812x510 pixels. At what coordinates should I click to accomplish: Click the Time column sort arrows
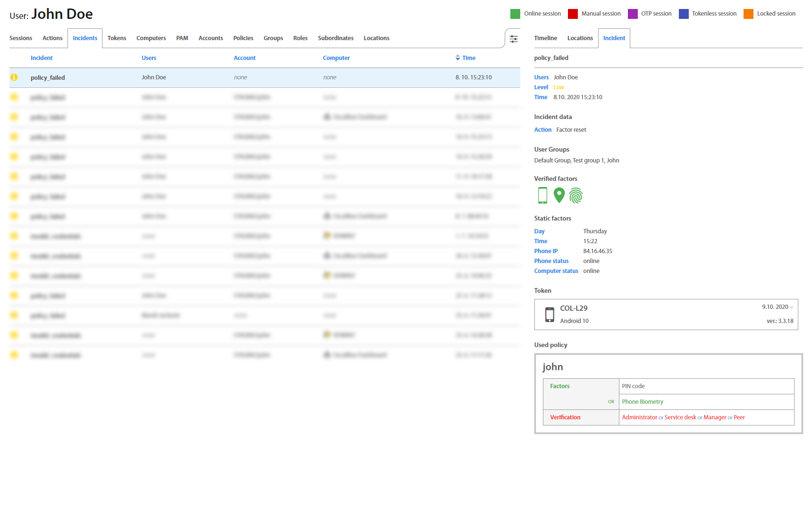[457, 58]
